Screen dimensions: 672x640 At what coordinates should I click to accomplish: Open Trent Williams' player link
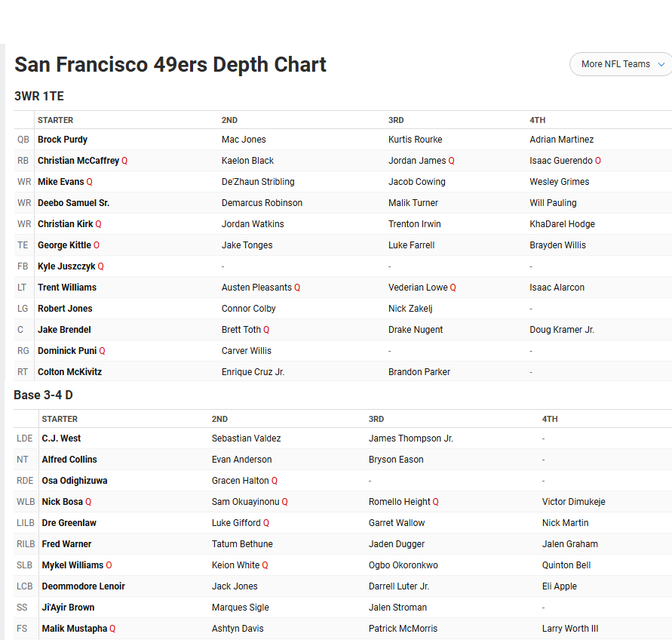(x=67, y=288)
